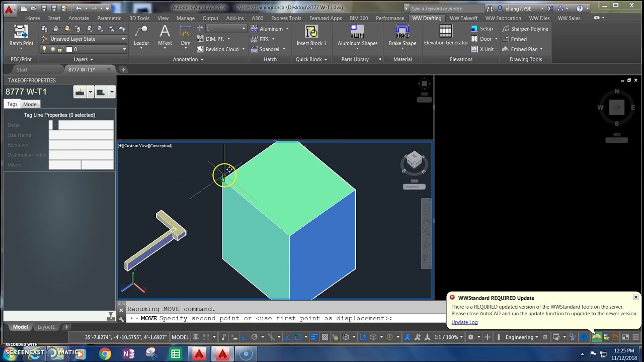The height and width of the screenshot is (362, 644).
Task: Expand the Layers panel flyout
Action: coord(84,59)
